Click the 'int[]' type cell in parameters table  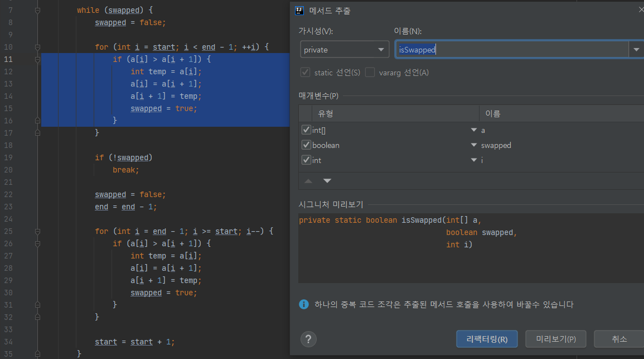pos(319,130)
